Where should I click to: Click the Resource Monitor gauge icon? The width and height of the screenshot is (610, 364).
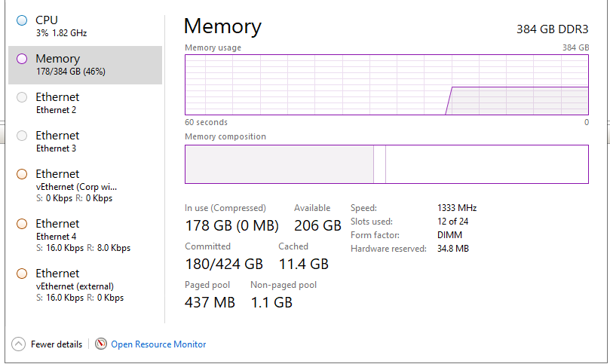pyautogui.click(x=101, y=344)
